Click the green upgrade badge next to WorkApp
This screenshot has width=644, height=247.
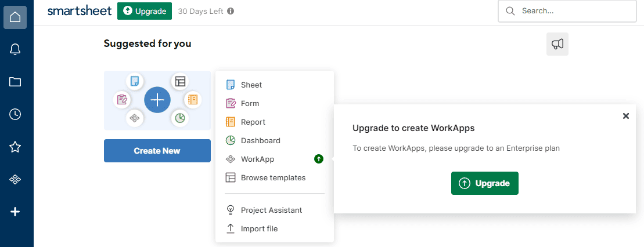click(319, 159)
